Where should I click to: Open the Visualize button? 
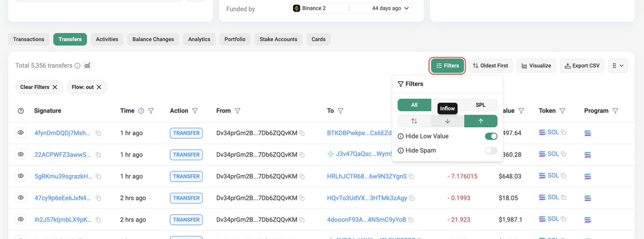tap(536, 66)
